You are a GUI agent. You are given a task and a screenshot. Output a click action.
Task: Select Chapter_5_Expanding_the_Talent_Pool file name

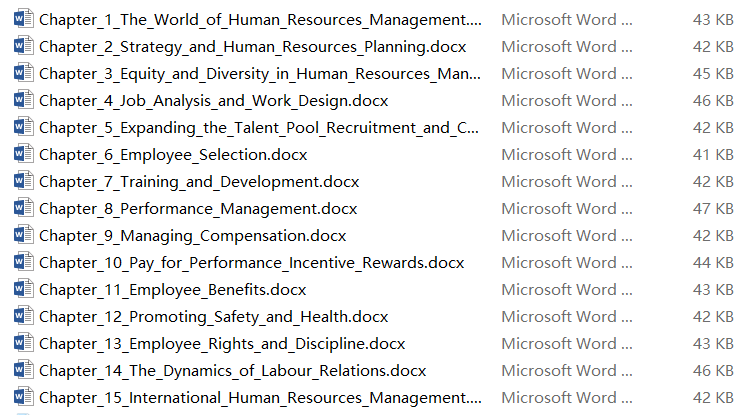pos(259,128)
